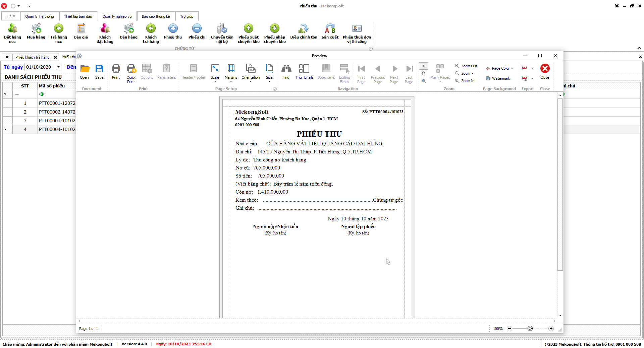Open the Trợ giúp tab
The image size is (644, 348).
(187, 16)
